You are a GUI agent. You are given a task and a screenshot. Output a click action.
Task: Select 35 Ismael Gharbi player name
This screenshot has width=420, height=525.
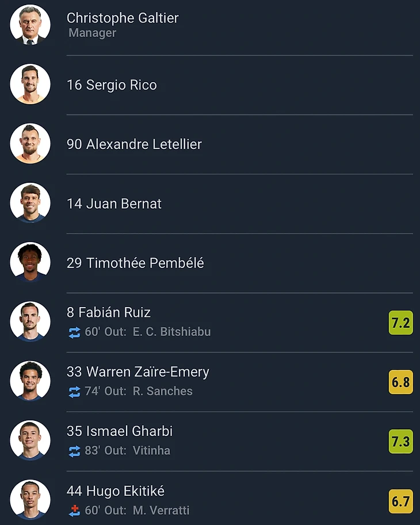[120, 431]
